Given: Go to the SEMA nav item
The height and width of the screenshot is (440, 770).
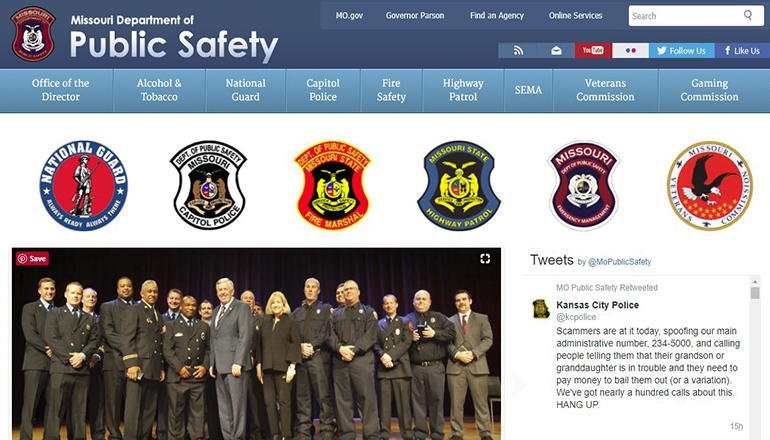Looking at the screenshot, I should (528, 90).
